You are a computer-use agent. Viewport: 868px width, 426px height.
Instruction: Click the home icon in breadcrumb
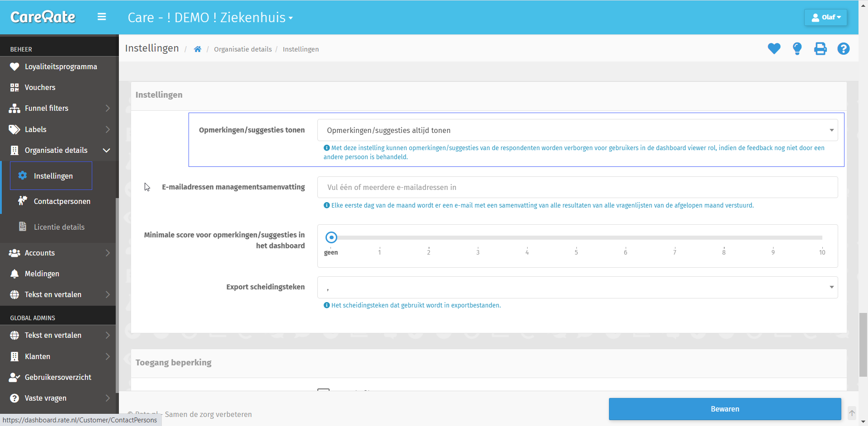click(198, 49)
